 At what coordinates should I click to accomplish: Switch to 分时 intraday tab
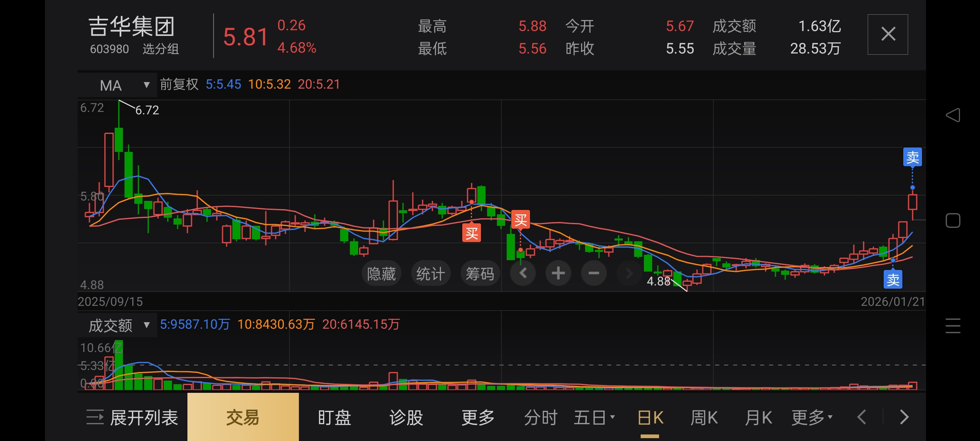tap(541, 418)
